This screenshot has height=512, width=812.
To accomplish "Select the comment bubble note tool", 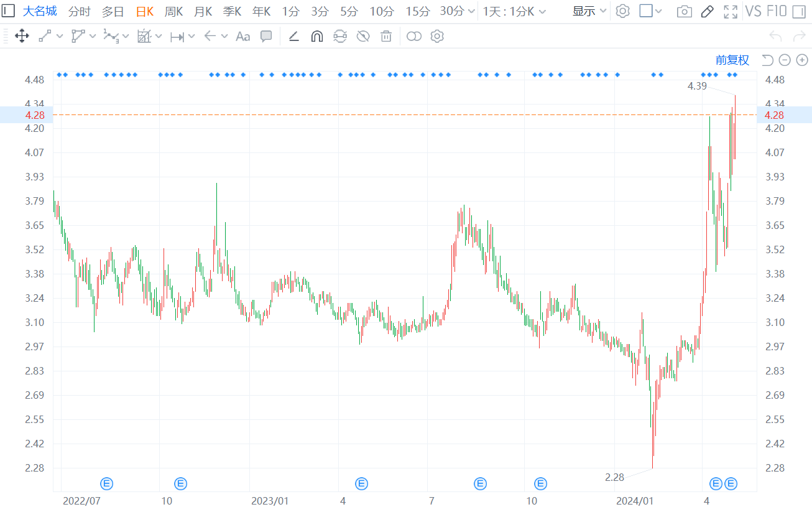I will (266, 36).
